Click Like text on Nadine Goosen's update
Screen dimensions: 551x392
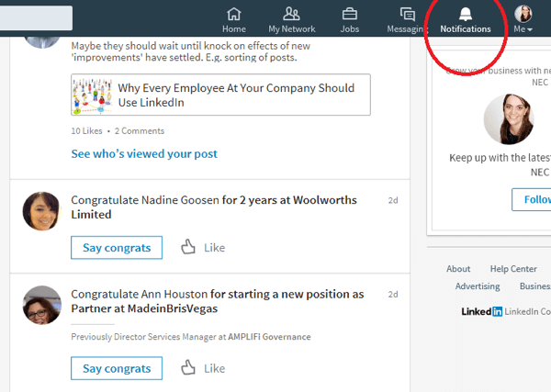pyautogui.click(x=214, y=248)
